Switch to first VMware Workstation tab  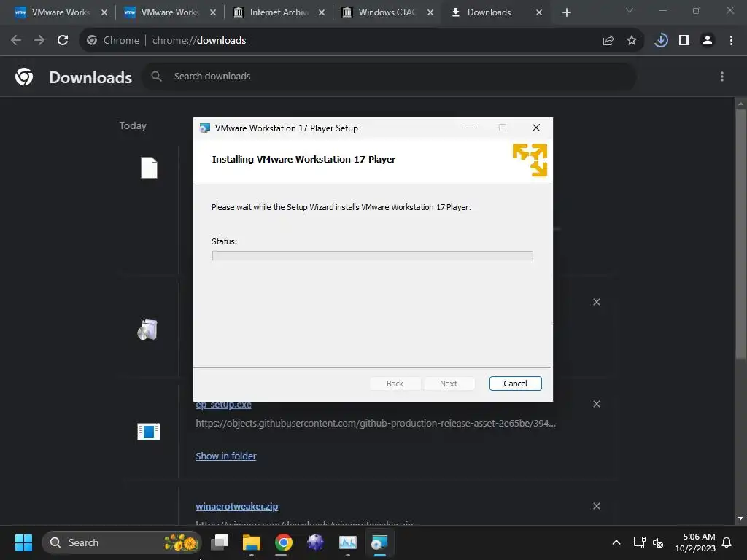(x=60, y=12)
